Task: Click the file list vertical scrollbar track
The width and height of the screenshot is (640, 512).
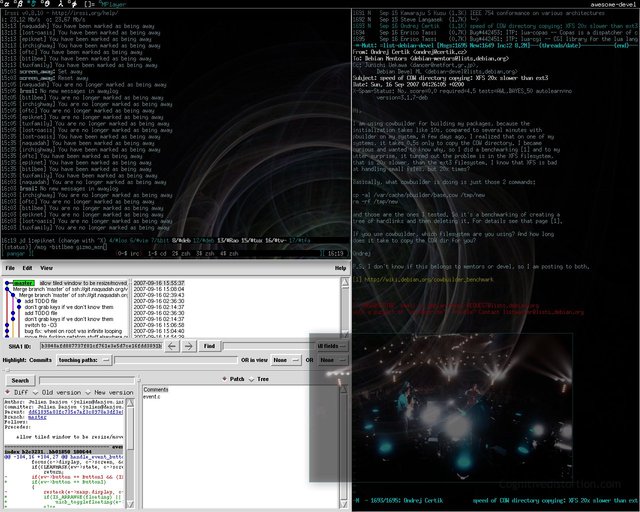Action: pos(344,447)
